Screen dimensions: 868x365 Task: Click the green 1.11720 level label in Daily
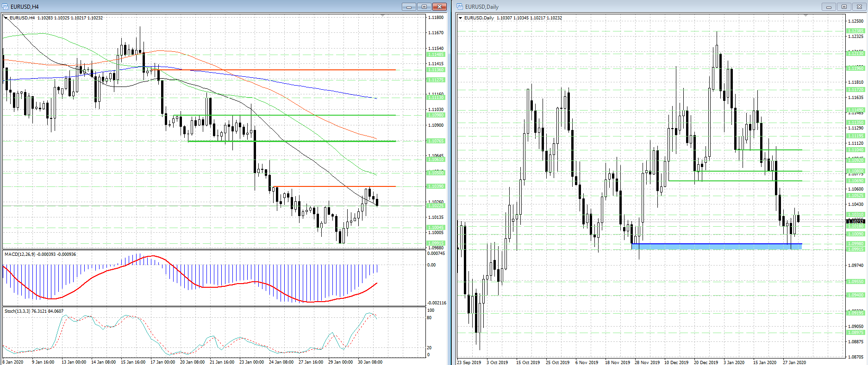[856, 90]
